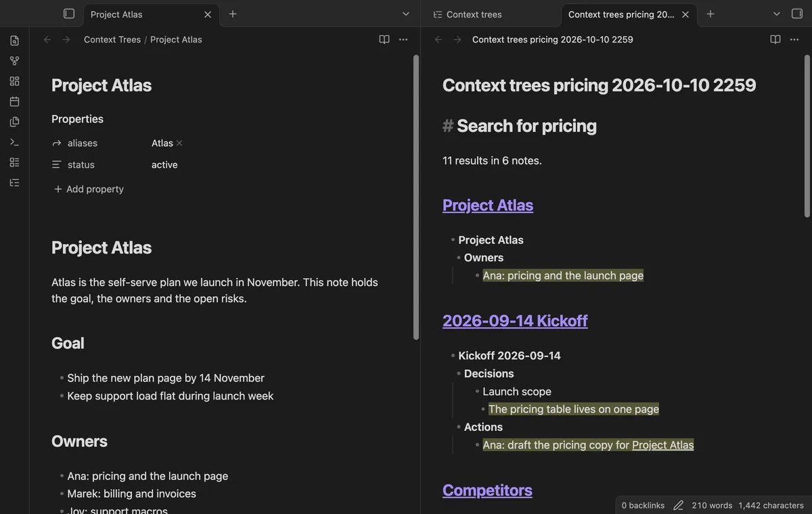Navigate forward in Context trees pricing pane

[457, 39]
